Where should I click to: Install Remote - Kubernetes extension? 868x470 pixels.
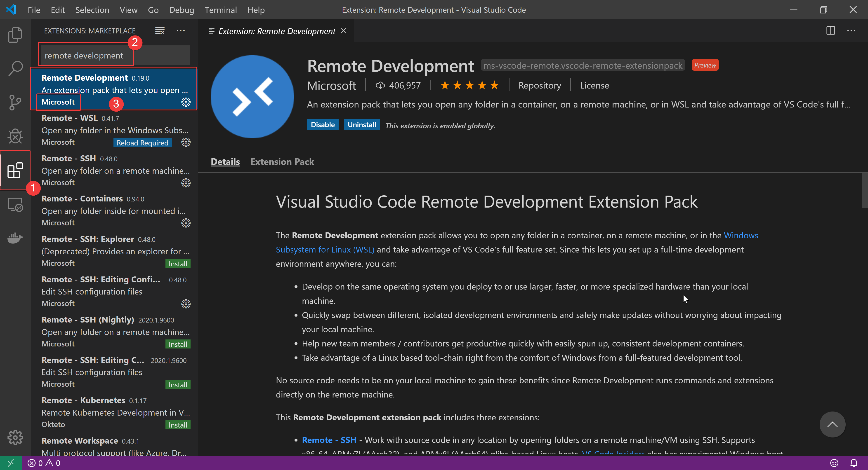pos(178,425)
